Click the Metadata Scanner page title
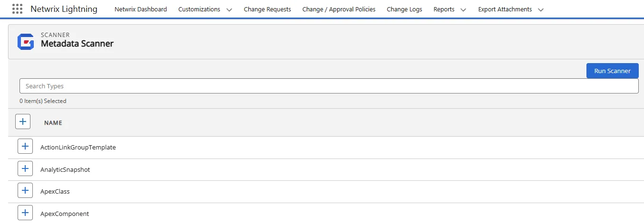Image resolution: width=644 pixels, height=224 pixels. (x=77, y=44)
